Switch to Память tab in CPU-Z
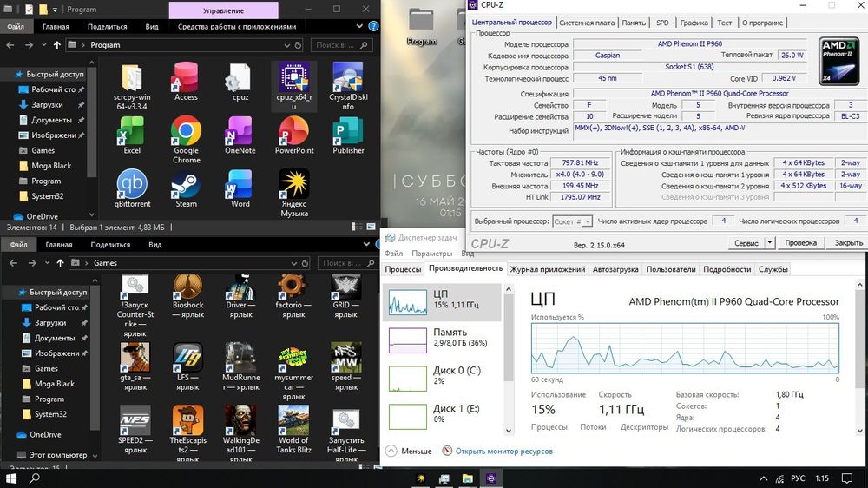This screenshot has height=488, width=868. click(634, 23)
